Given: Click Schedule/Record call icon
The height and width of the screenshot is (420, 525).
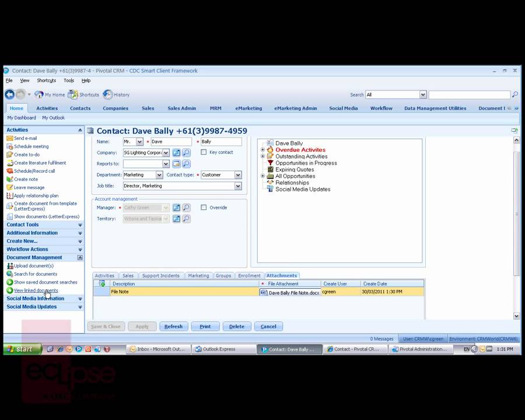Looking at the screenshot, I should 10,171.
